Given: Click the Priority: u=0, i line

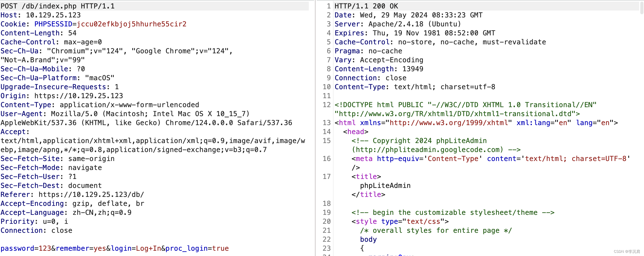Looking at the screenshot, I should [x=34, y=221].
